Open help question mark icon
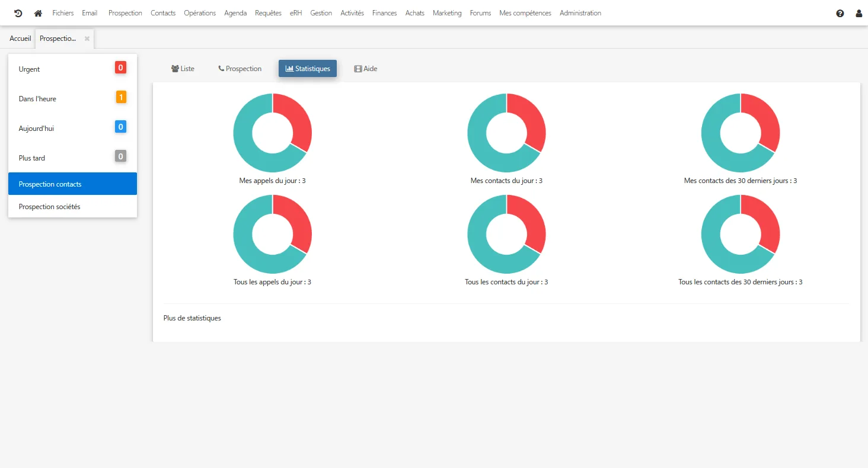 (x=840, y=13)
